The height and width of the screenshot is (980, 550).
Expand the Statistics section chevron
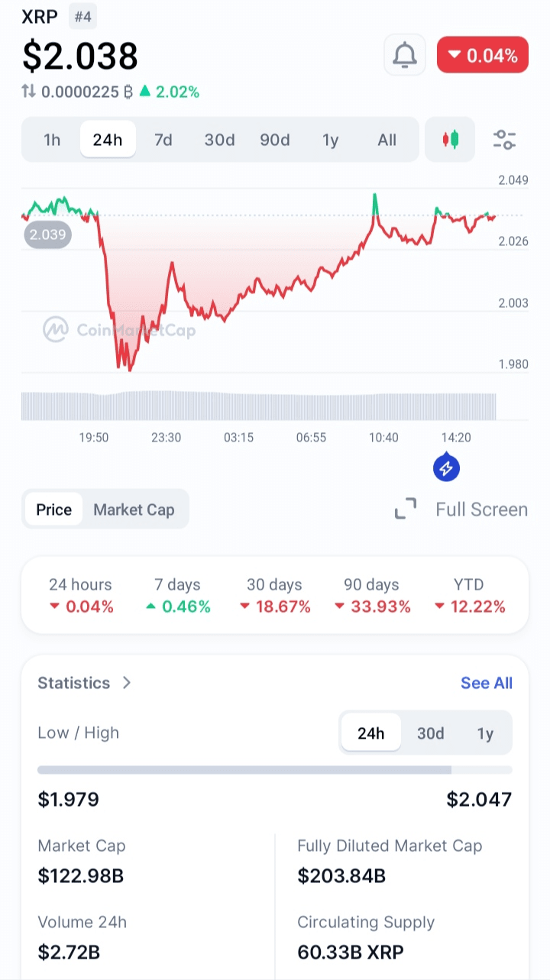click(127, 683)
